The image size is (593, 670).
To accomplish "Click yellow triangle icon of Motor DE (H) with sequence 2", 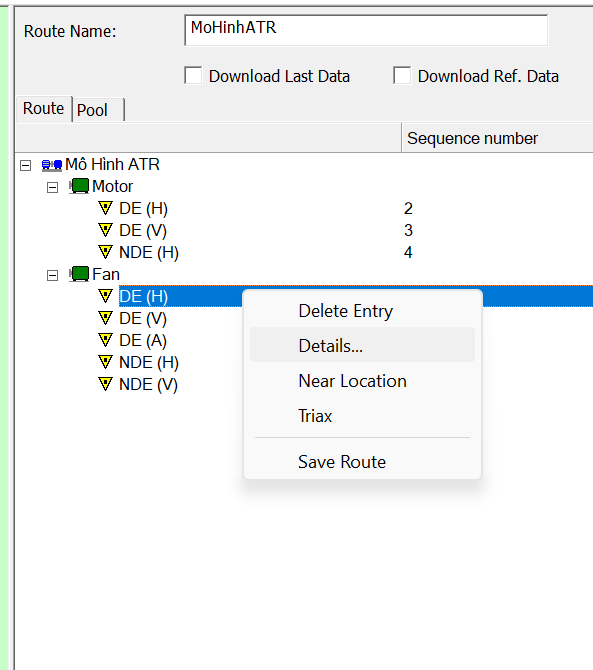I will tap(105, 208).
